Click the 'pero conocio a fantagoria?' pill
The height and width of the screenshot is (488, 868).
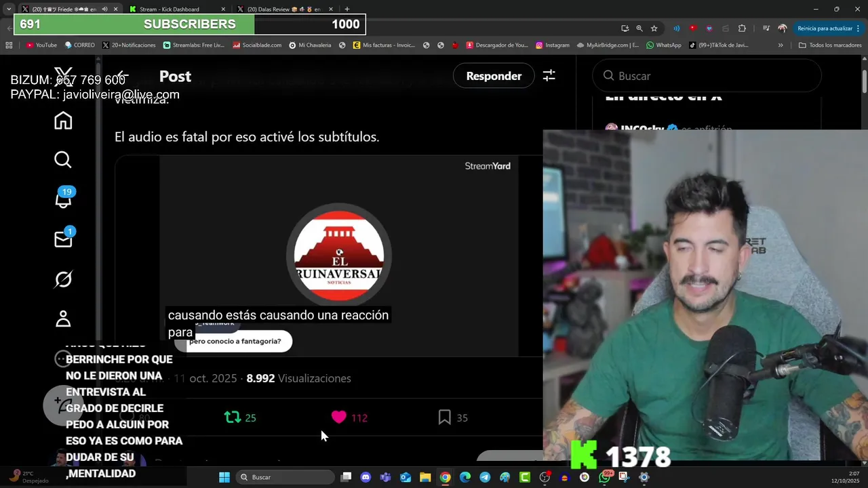(x=235, y=342)
